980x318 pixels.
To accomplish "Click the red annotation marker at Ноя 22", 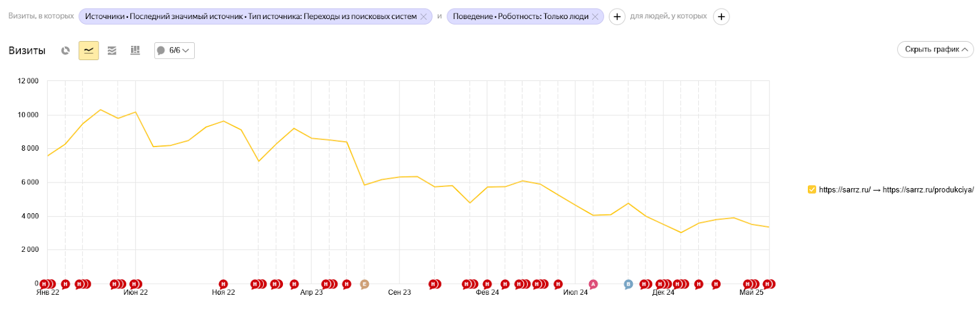I will coord(224,284).
